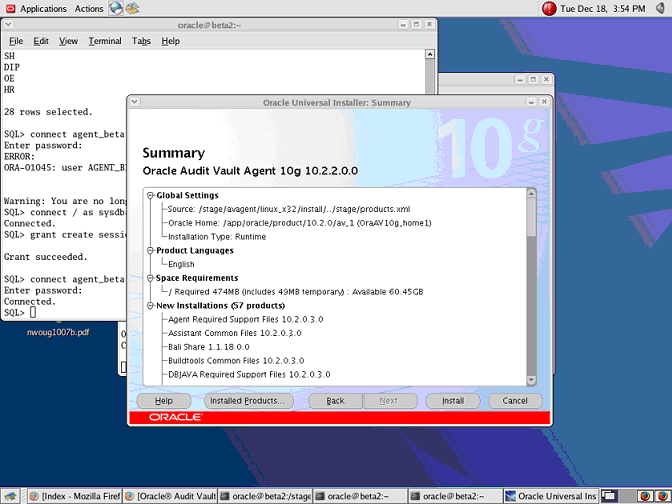Collapse the New Installations tree node
The image size is (672, 504).
tap(150, 306)
